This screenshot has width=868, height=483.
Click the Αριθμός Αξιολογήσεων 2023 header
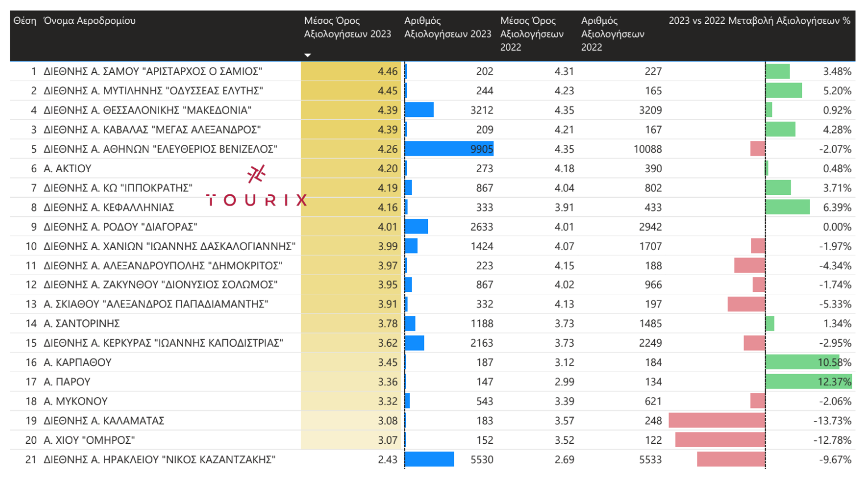coord(447,27)
